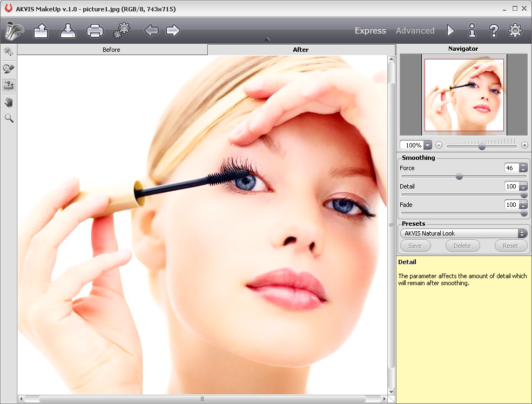Click the Fade value field

(x=511, y=205)
